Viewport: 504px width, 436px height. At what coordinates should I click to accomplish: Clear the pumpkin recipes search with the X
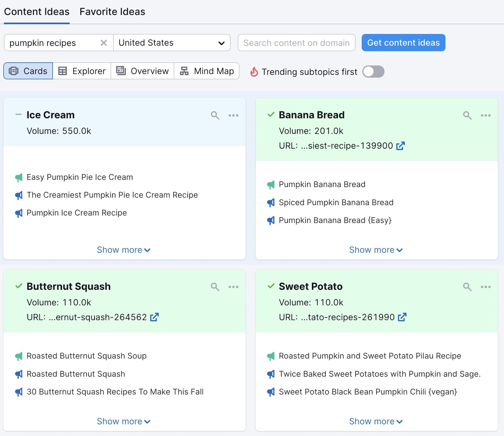(x=103, y=43)
